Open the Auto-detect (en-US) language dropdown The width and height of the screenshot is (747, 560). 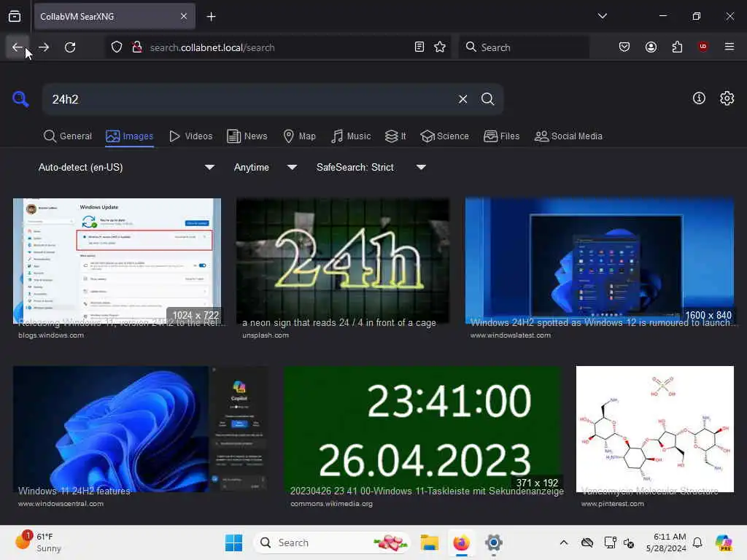click(x=126, y=167)
